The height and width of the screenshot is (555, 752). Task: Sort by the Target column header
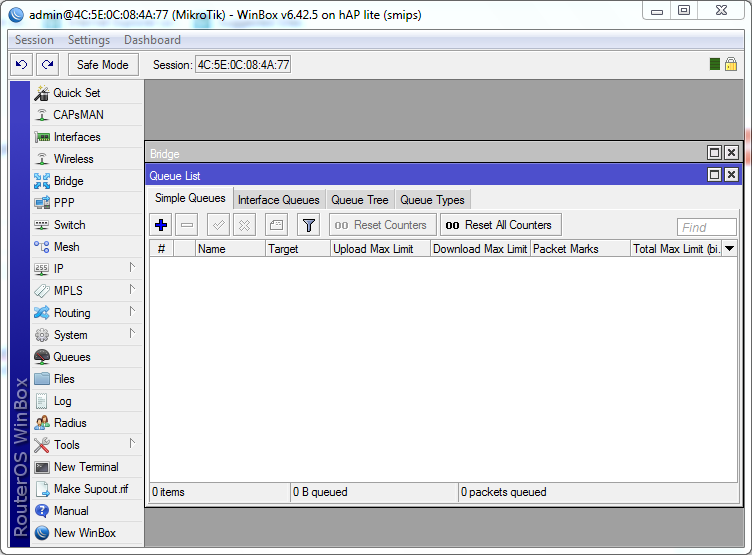[298, 248]
